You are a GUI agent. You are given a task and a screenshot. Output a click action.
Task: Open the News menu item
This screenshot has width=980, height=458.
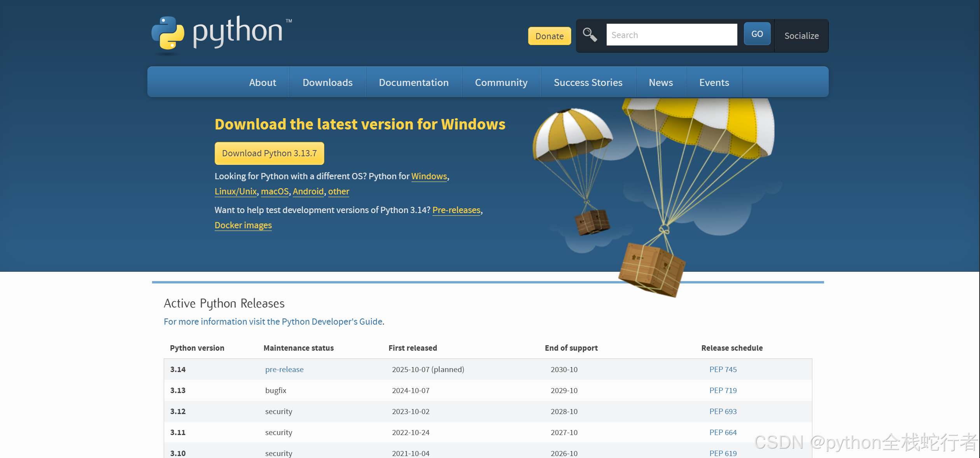660,82
